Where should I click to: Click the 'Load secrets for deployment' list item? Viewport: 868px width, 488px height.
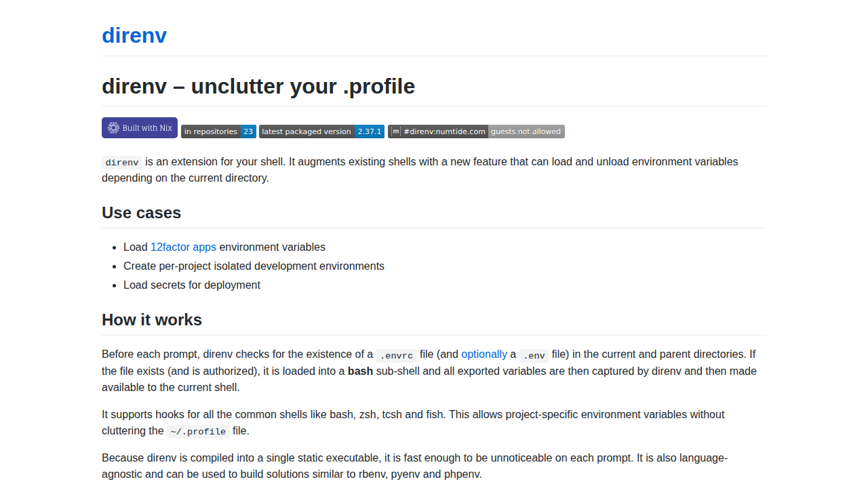(x=192, y=285)
